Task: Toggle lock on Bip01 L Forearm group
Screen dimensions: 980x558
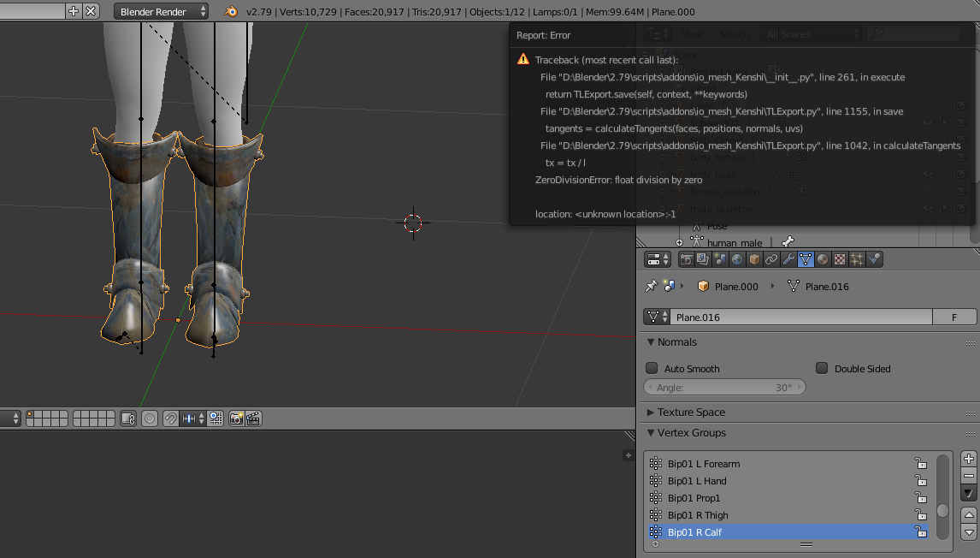Action: click(x=921, y=464)
